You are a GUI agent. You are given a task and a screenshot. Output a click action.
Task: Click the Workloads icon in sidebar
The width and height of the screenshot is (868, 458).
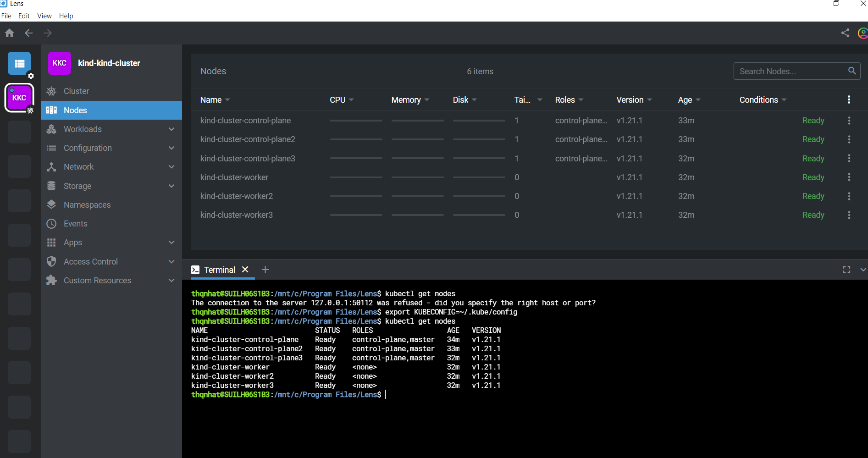tap(51, 129)
